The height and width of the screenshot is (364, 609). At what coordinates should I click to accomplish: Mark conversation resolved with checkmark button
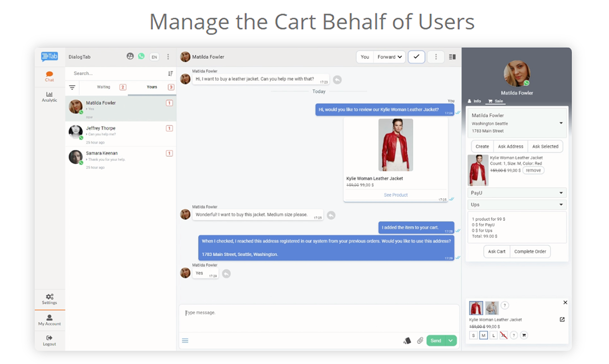[x=416, y=57]
